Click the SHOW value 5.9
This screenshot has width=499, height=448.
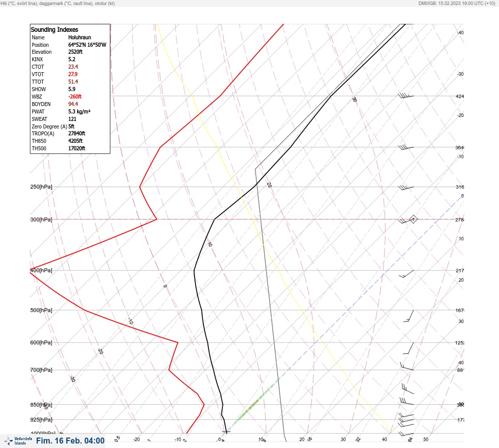(x=72, y=89)
